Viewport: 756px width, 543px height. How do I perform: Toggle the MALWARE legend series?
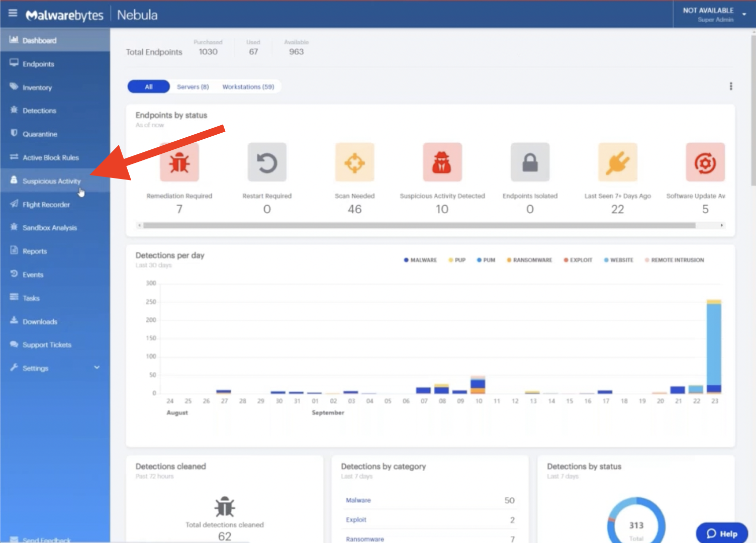420,260
